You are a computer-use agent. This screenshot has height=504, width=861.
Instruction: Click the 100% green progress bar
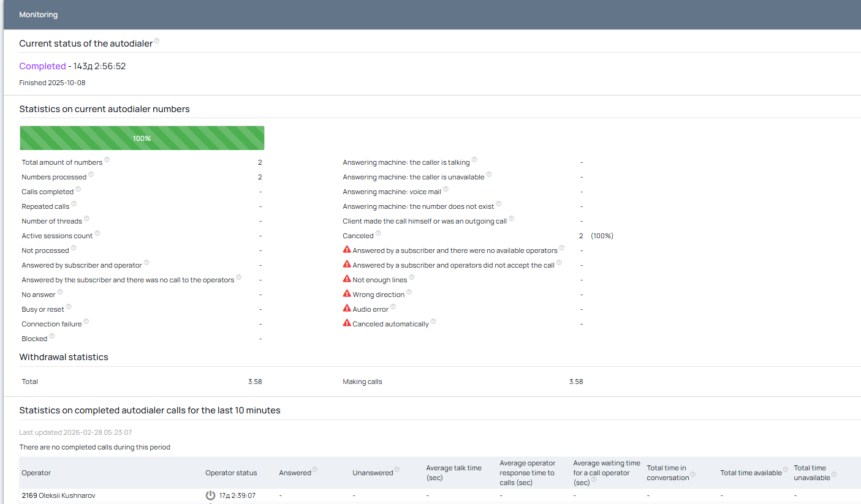[142, 138]
